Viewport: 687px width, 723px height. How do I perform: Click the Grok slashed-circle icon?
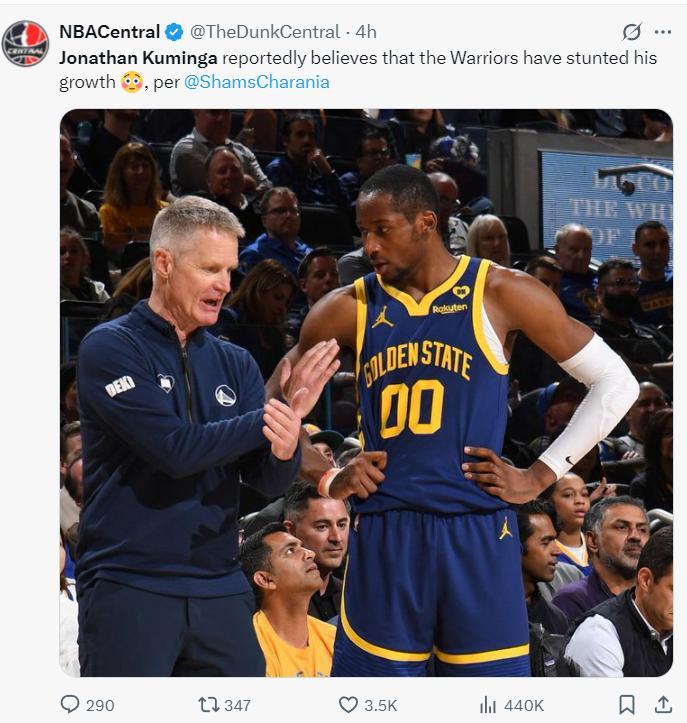pos(631,32)
